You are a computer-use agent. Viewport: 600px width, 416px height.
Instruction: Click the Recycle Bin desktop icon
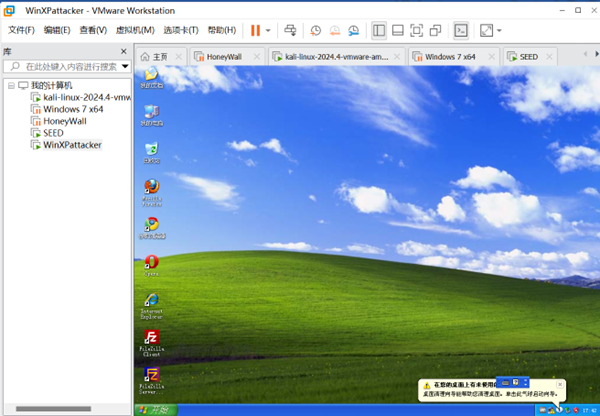[152, 153]
